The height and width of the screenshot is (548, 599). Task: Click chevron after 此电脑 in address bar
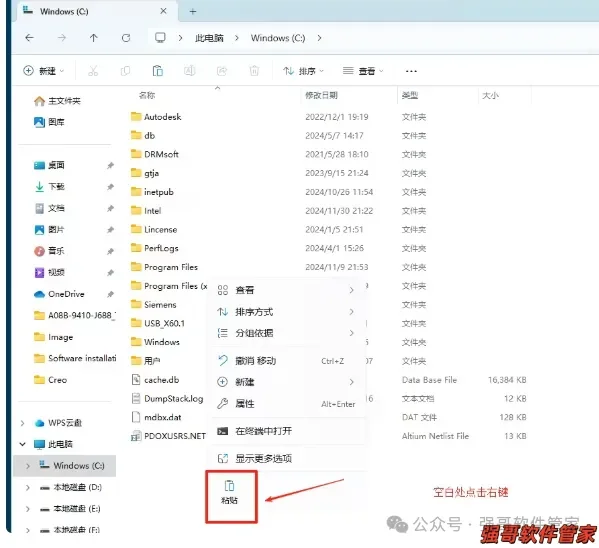pos(237,38)
